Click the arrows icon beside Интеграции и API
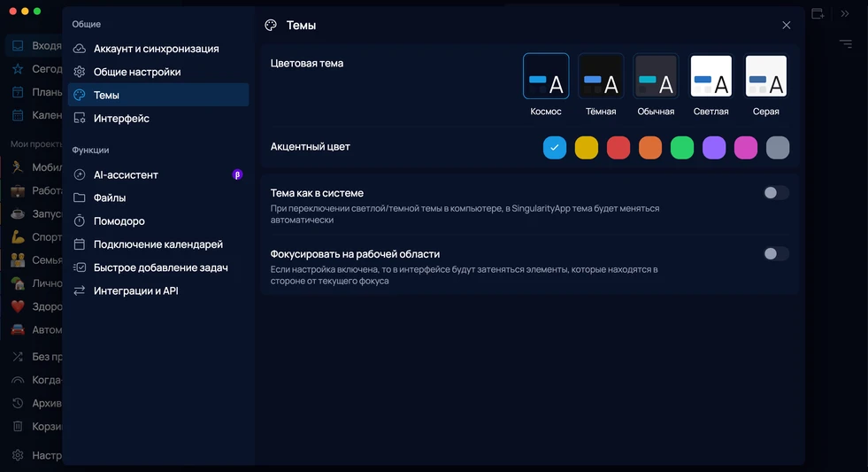Viewport: 868px width, 472px height. pyautogui.click(x=80, y=290)
